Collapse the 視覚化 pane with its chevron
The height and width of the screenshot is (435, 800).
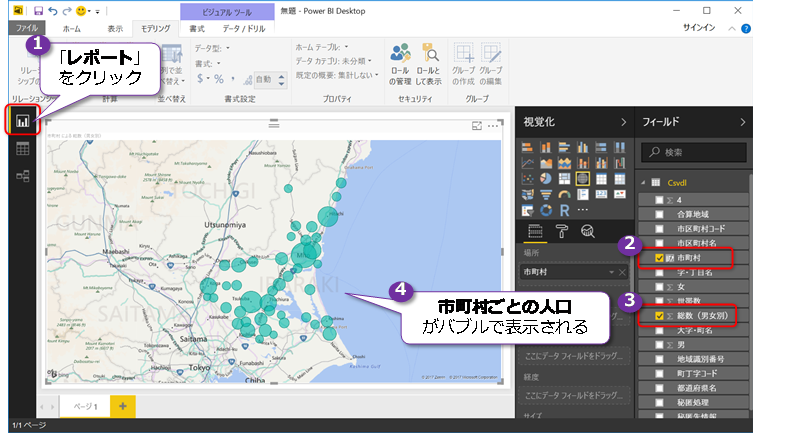[623, 122]
